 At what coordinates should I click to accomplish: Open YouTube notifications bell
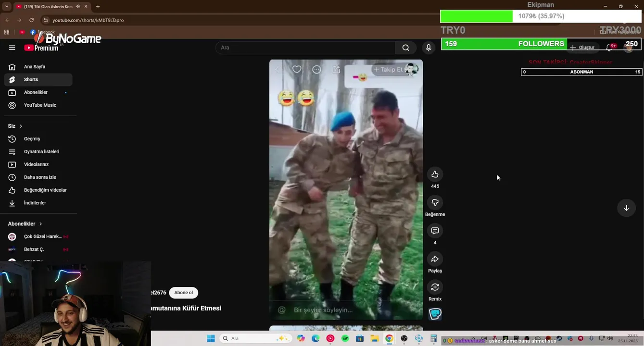609,48
